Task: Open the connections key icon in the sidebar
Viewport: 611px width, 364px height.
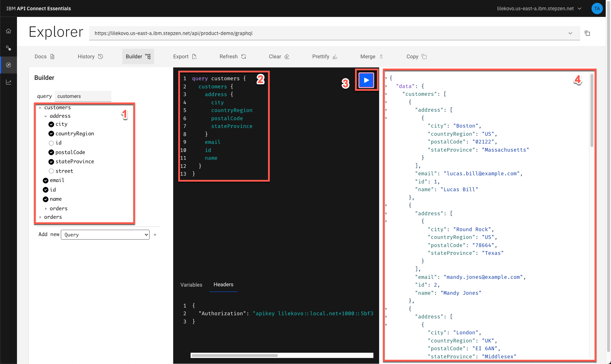Action: (8, 48)
